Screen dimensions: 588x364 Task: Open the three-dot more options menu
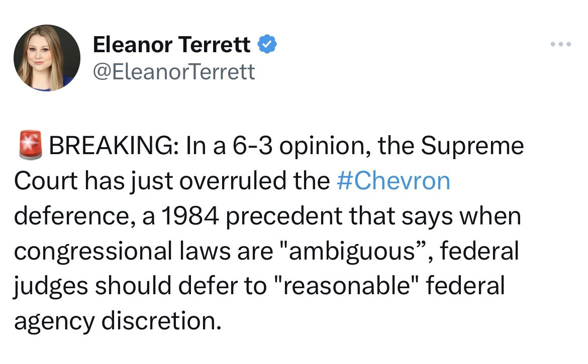(561, 45)
